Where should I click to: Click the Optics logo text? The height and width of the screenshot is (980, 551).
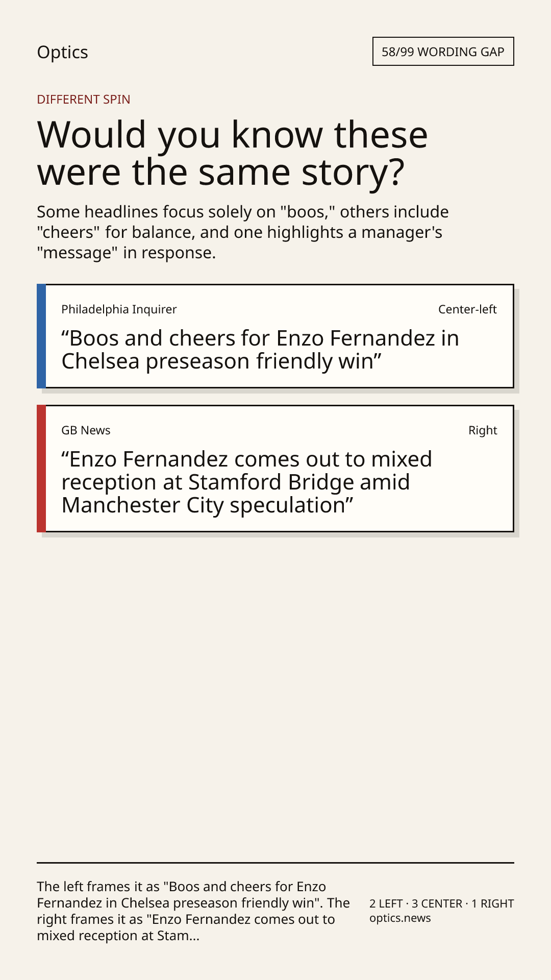[62, 52]
